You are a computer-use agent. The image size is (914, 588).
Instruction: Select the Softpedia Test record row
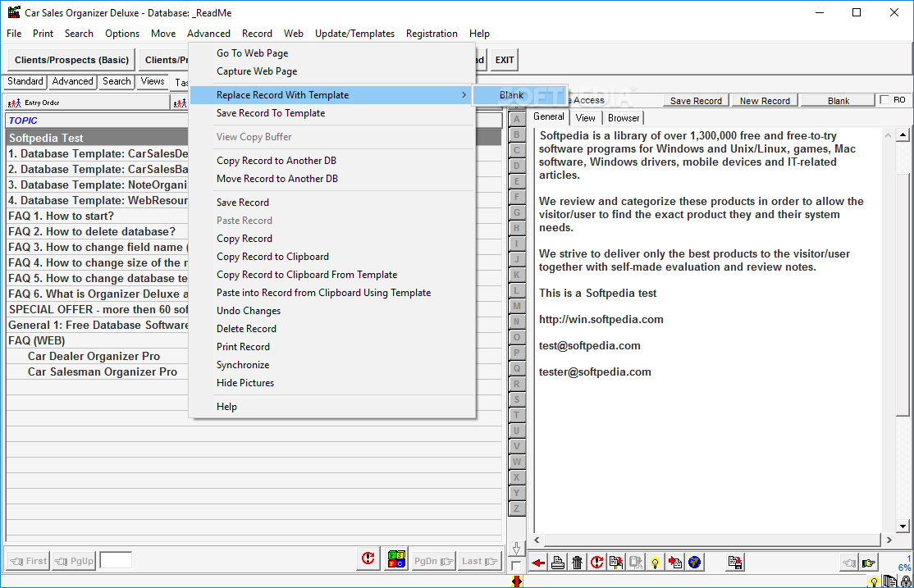[x=254, y=138]
